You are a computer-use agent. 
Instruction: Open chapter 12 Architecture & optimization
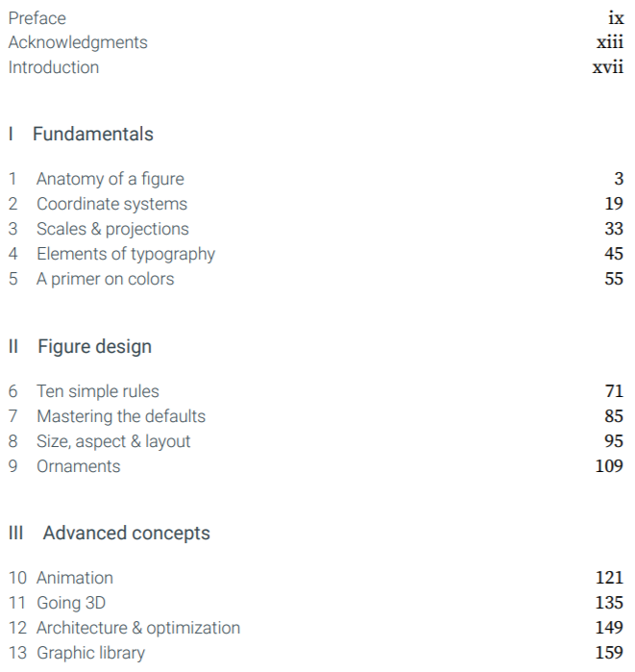(138, 628)
